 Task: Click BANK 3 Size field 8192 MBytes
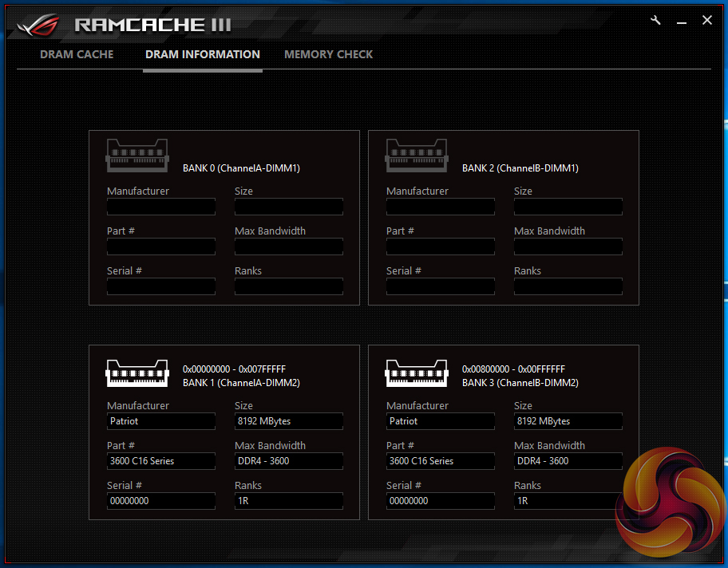[568, 421]
